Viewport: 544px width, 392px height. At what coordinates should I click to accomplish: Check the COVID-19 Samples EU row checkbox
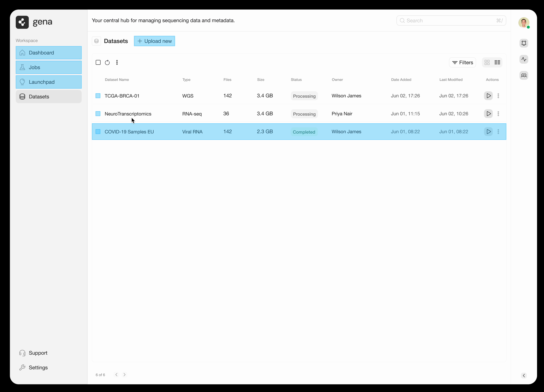pyautogui.click(x=98, y=132)
